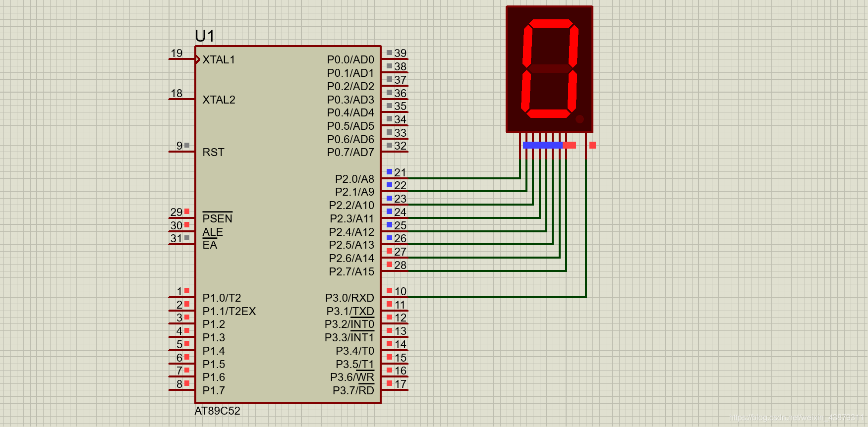Image resolution: width=868 pixels, height=427 pixels.
Task: Select pin number 17 beside P3.7/RD
Action: tap(401, 384)
